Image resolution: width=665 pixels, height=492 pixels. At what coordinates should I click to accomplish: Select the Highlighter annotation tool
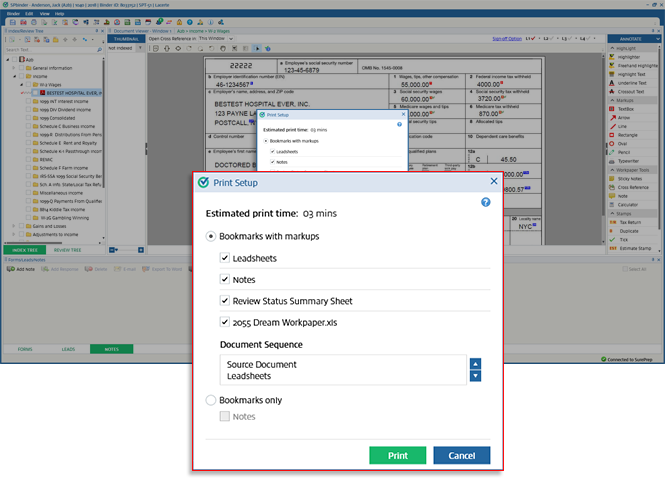click(x=630, y=56)
